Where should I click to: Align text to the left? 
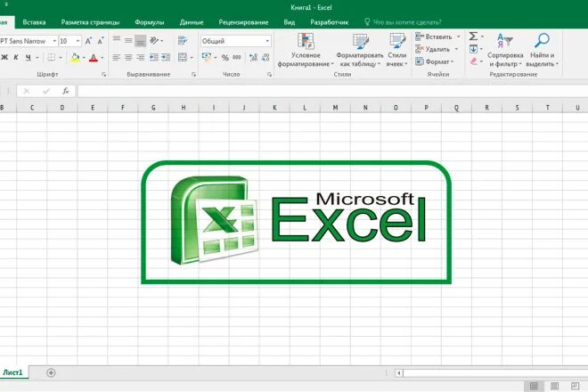pyautogui.click(x=117, y=57)
